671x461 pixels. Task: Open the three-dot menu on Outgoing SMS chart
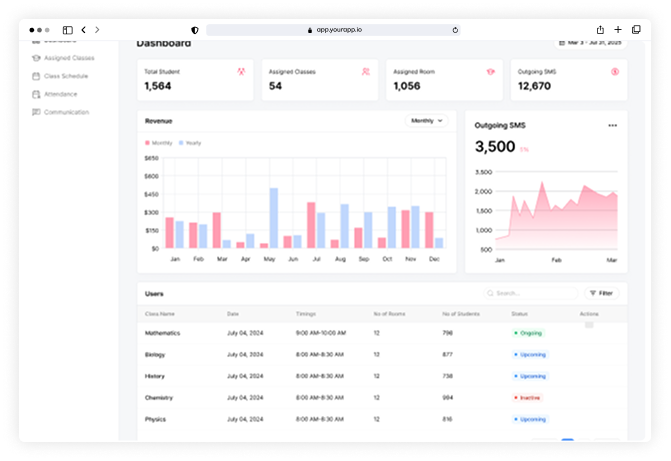pyautogui.click(x=612, y=125)
